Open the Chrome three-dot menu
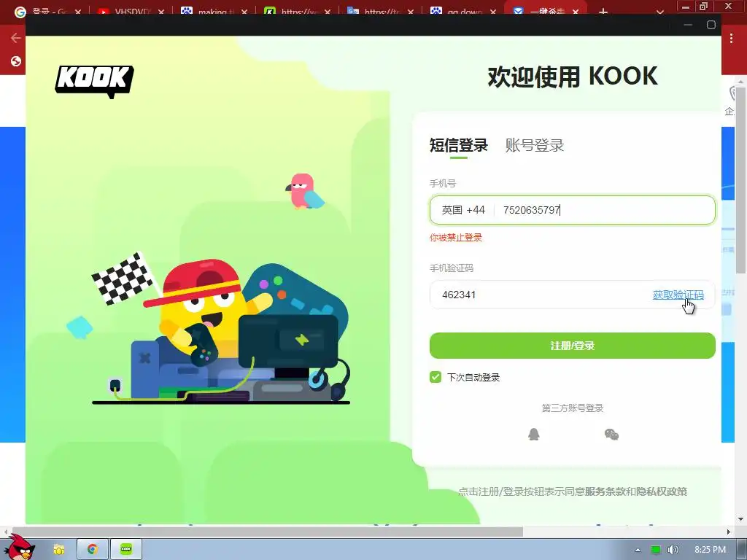 [x=731, y=39]
